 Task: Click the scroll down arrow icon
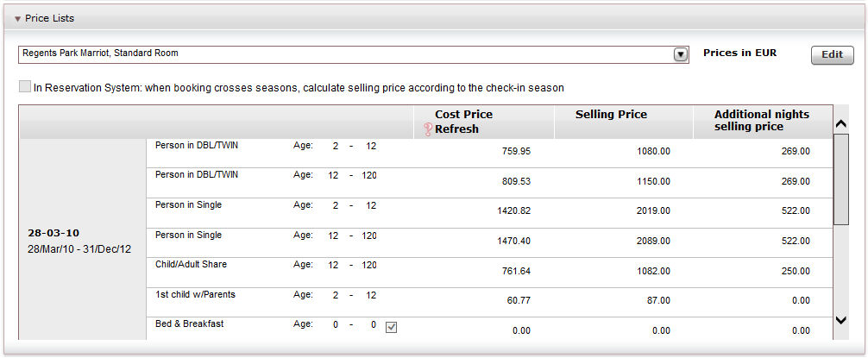pyautogui.click(x=841, y=320)
